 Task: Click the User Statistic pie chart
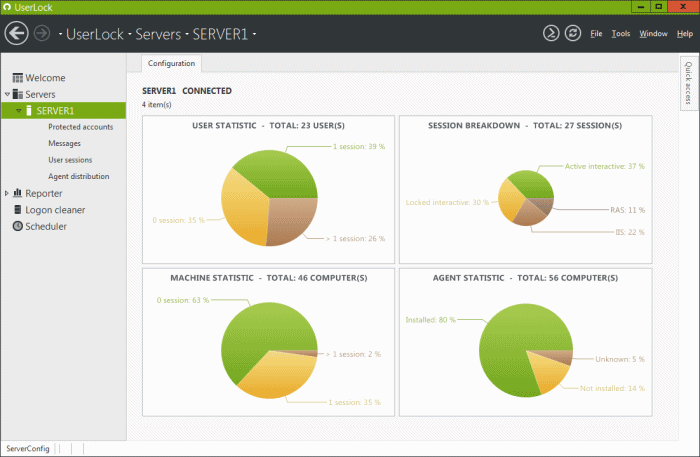(269, 198)
